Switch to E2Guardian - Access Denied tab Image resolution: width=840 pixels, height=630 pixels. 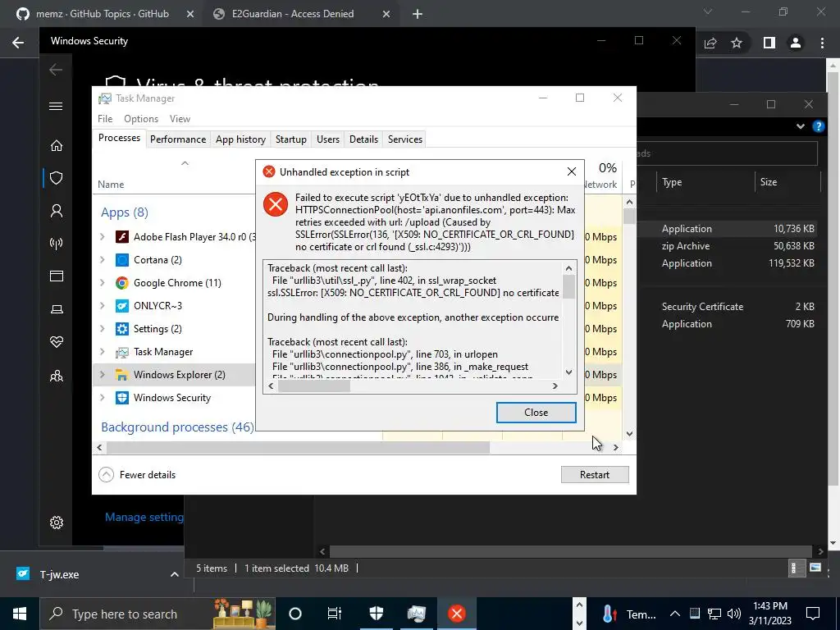301,14
